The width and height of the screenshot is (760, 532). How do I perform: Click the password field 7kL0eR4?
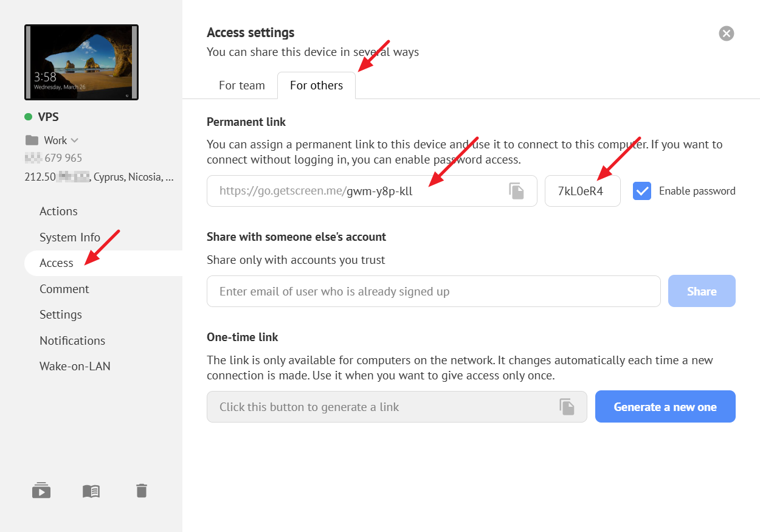click(582, 191)
